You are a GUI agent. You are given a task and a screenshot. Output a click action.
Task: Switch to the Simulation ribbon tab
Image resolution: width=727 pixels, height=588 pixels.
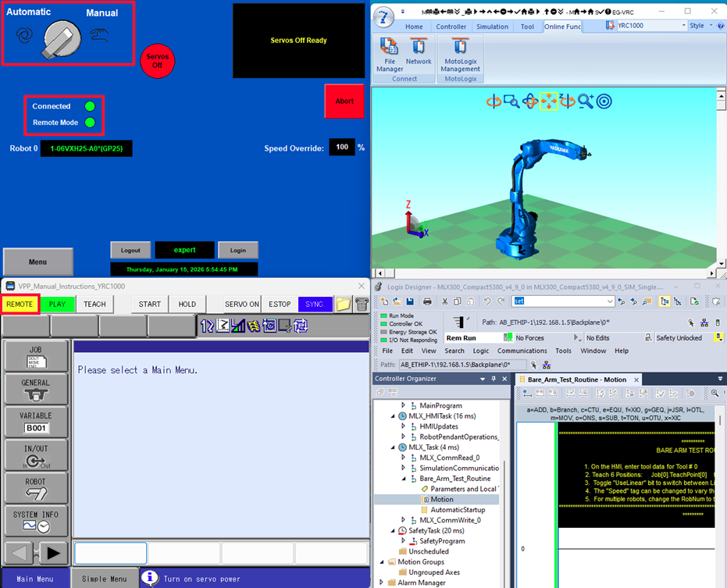click(492, 27)
